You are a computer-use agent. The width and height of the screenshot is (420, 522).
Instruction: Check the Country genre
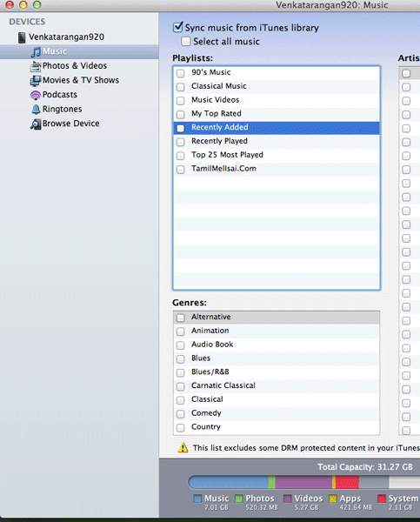[180, 427]
